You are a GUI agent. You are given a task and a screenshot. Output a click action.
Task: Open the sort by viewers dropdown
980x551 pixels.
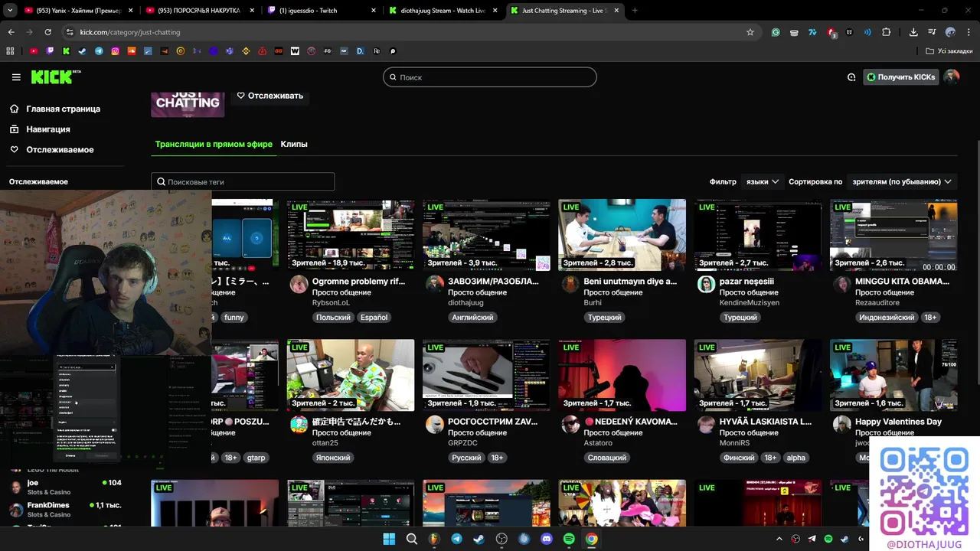point(902,181)
